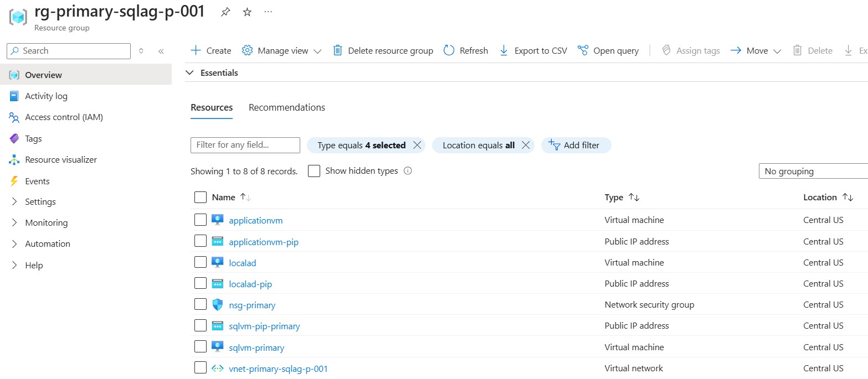The height and width of the screenshot is (379, 868).
Task: Open Events lightning bolt icon
Action: [14, 181]
